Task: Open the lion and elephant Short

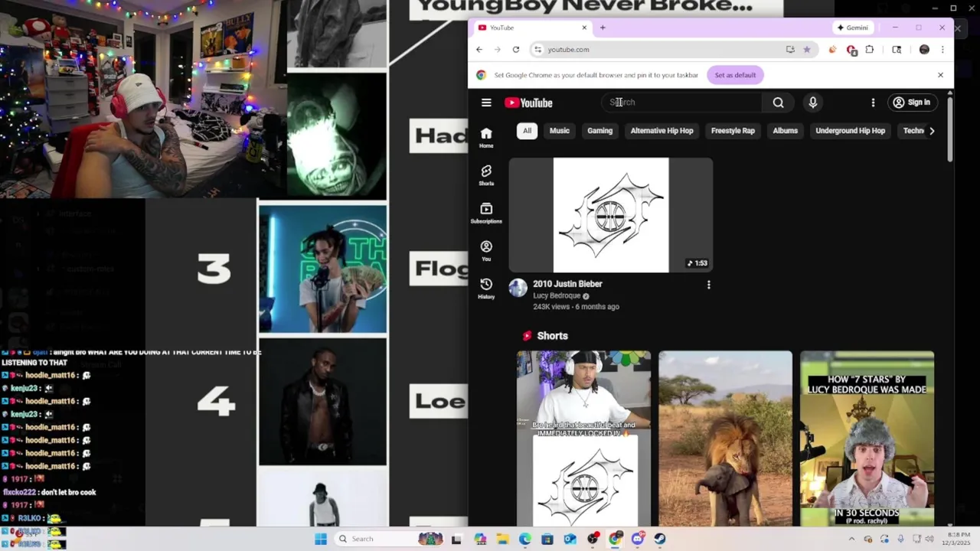Action: point(725,439)
